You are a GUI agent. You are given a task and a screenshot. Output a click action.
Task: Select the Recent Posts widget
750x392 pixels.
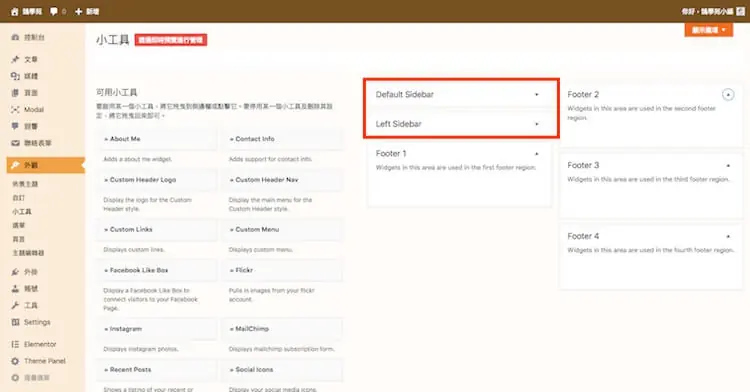click(157, 370)
